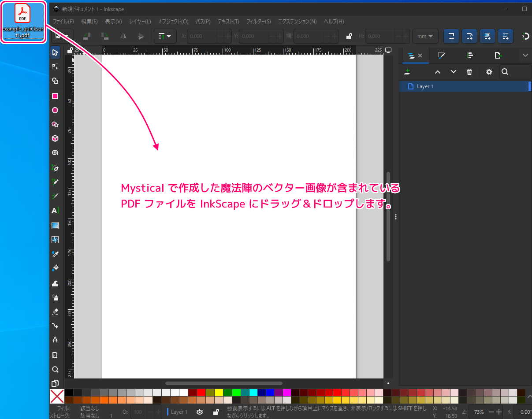Click the no-color X swatch

point(57,396)
